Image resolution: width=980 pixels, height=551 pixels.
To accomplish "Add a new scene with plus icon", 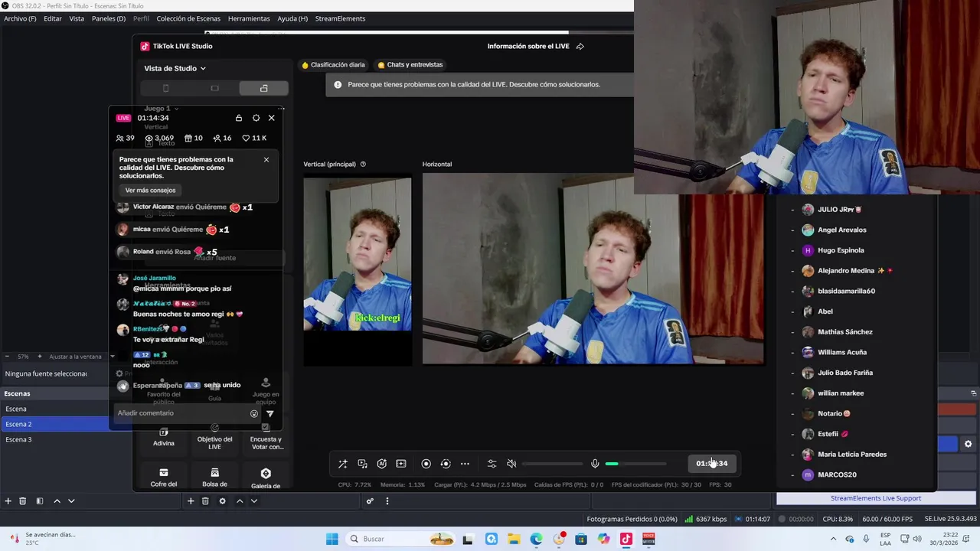I will click(8, 501).
